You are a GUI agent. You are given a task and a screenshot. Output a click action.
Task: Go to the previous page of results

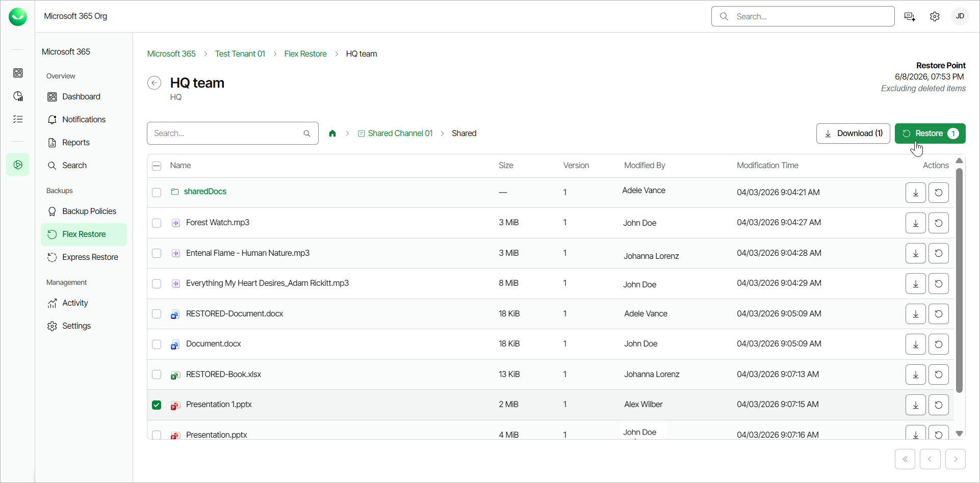(930, 459)
